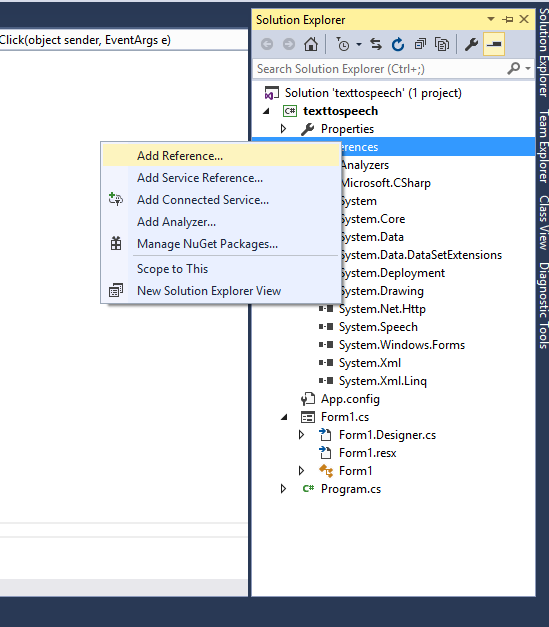Select the System.Core reference
Image resolution: width=549 pixels, height=627 pixels.
pyautogui.click(x=373, y=219)
